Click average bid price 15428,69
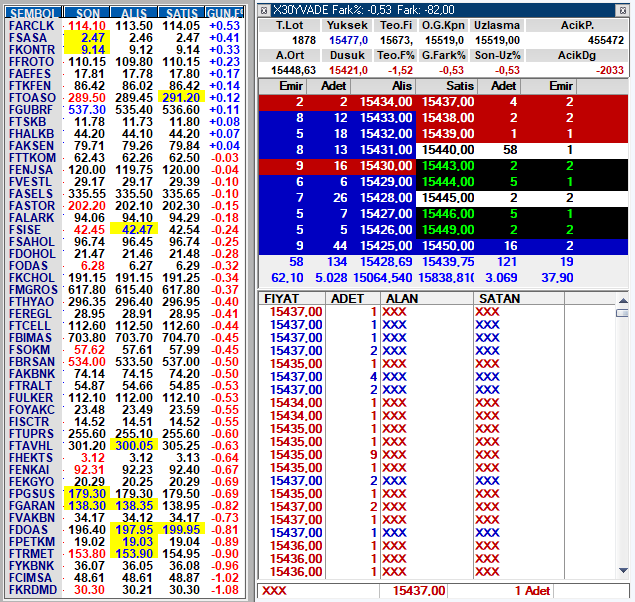Screen dimensions: 635x602 point(386,262)
